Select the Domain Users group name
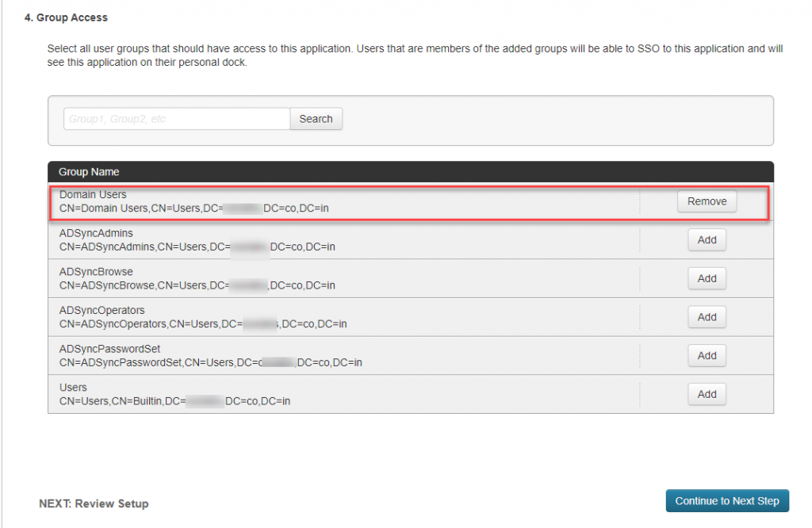The width and height of the screenshot is (812, 528). pos(93,195)
